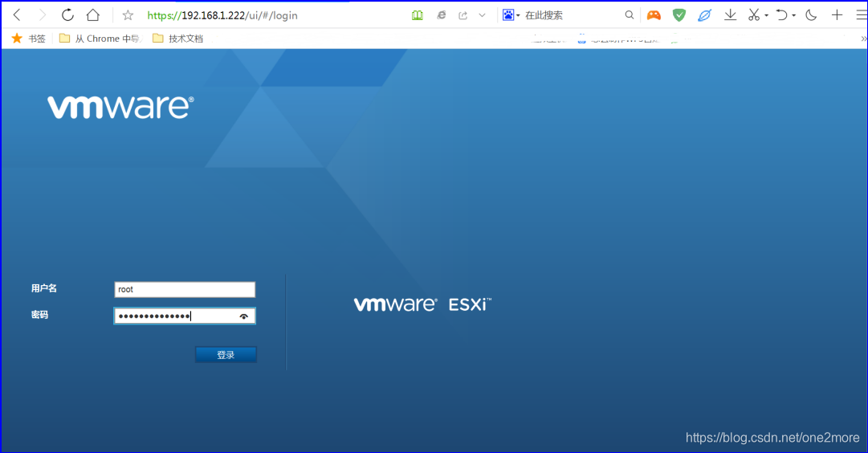Click the 密码 password field
This screenshot has width=868, height=453.
pyautogui.click(x=185, y=316)
